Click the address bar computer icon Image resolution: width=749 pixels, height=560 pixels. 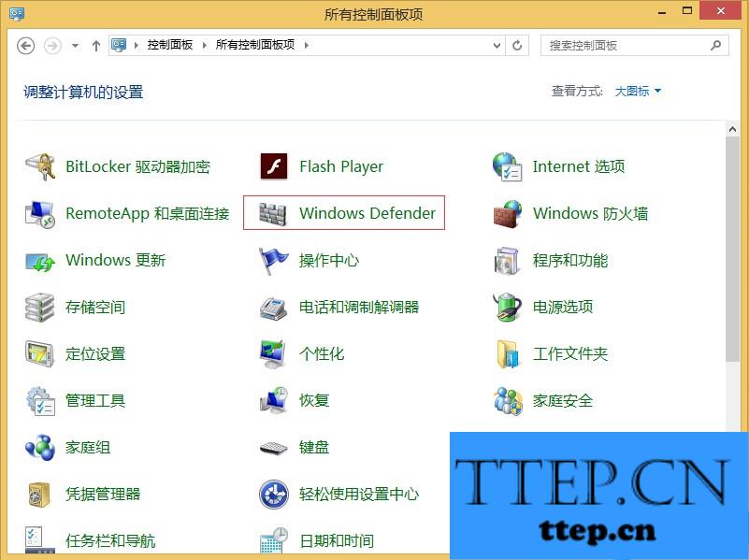point(118,45)
